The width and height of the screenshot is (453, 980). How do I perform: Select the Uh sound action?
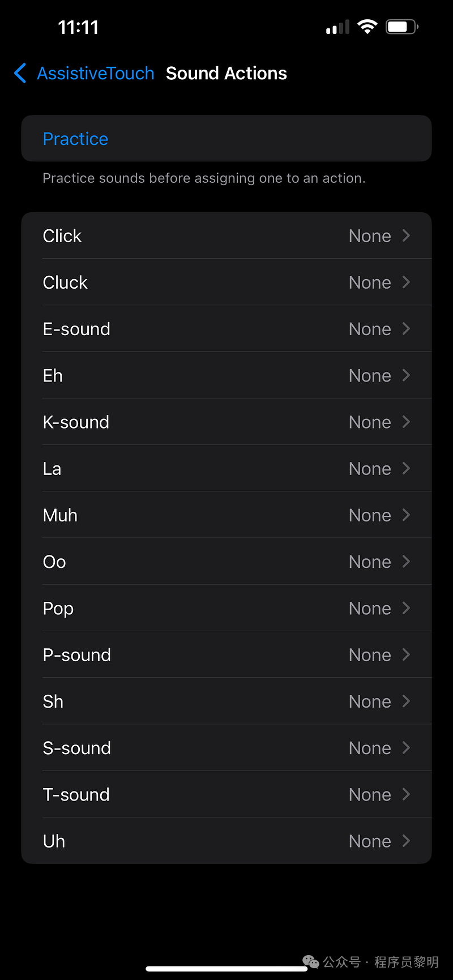[226, 841]
